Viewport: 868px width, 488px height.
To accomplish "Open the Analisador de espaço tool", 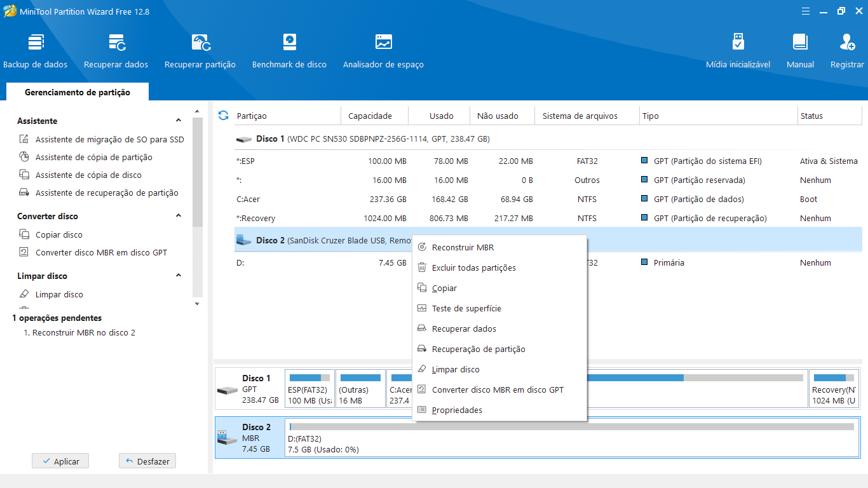I will coord(383,43).
